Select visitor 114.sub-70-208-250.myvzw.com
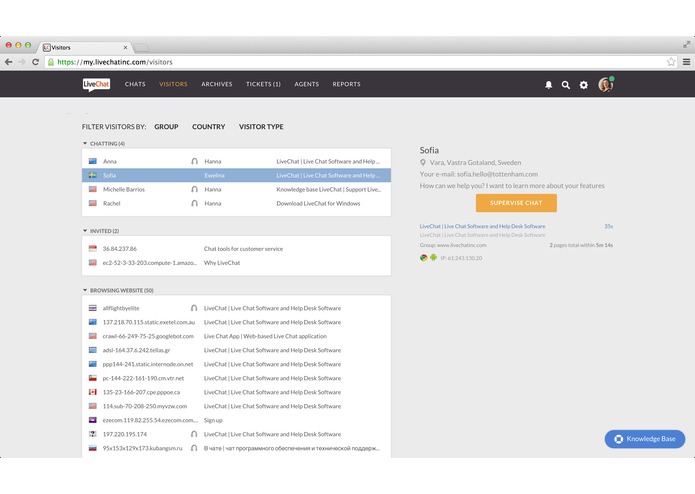The height and width of the screenshot is (494, 695). (236, 406)
